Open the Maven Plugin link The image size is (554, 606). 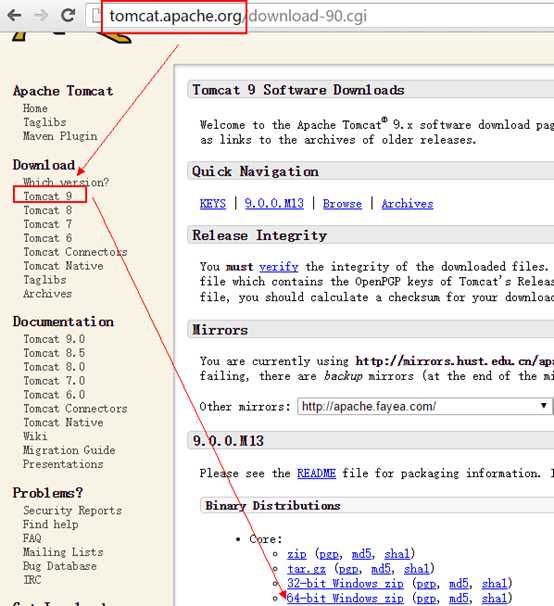coord(60,136)
